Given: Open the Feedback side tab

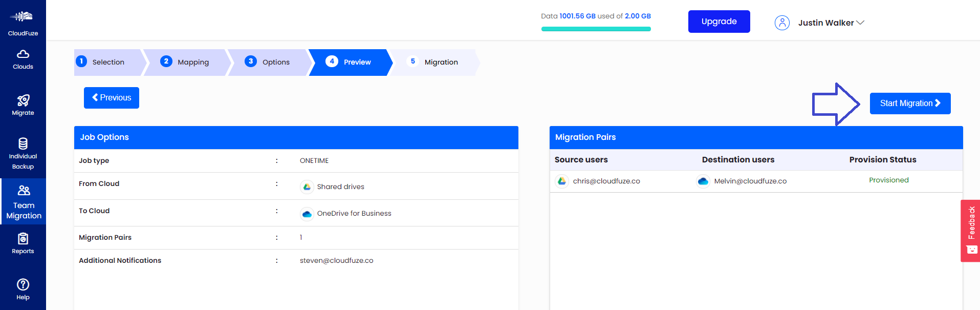Looking at the screenshot, I should pyautogui.click(x=970, y=231).
